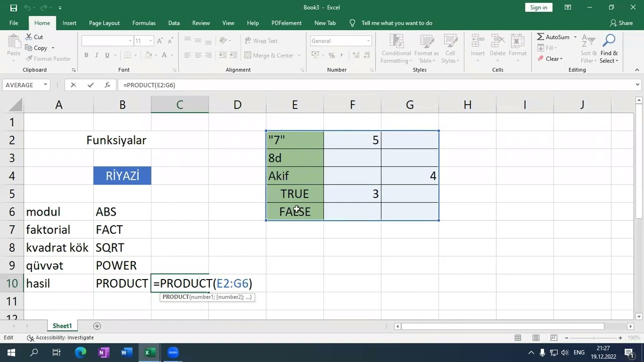Open Format as Table
The height and width of the screenshot is (362, 644).
click(427, 49)
